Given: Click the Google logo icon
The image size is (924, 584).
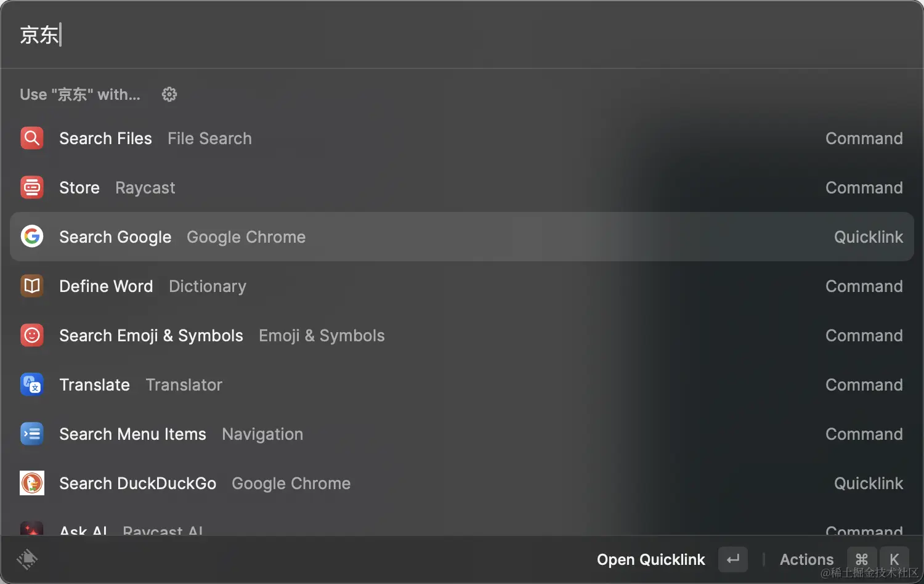Looking at the screenshot, I should point(32,237).
